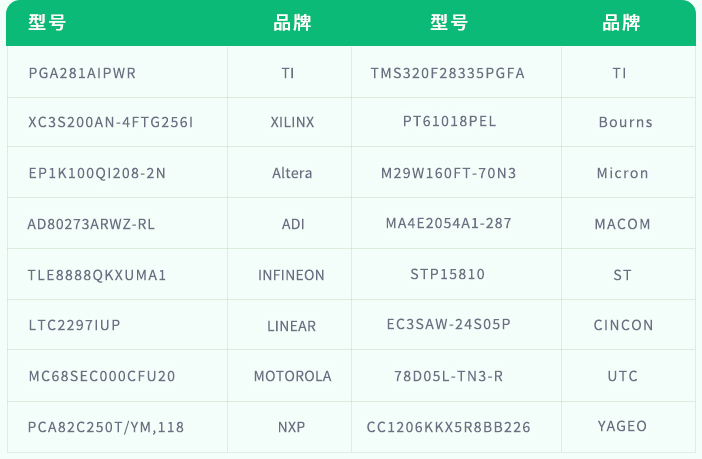Click the CINCON brand cell
The image size is (702, 459).
[x=624, y=326]
